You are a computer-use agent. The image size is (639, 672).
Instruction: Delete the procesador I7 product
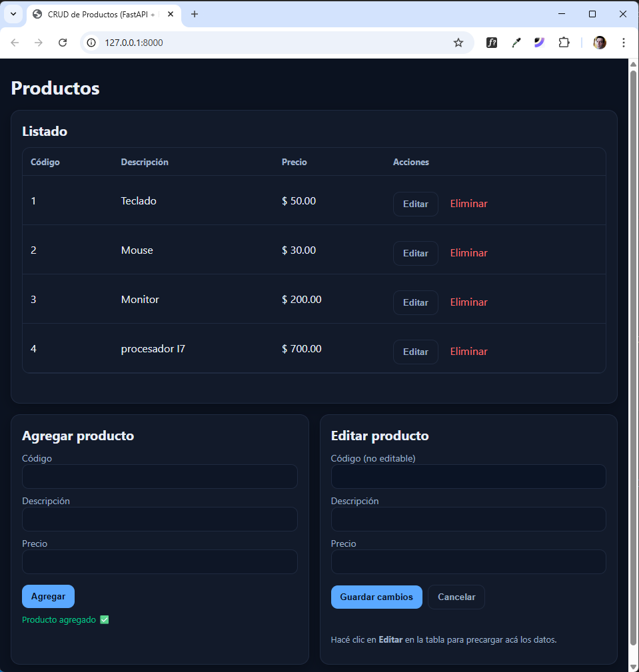468,352
